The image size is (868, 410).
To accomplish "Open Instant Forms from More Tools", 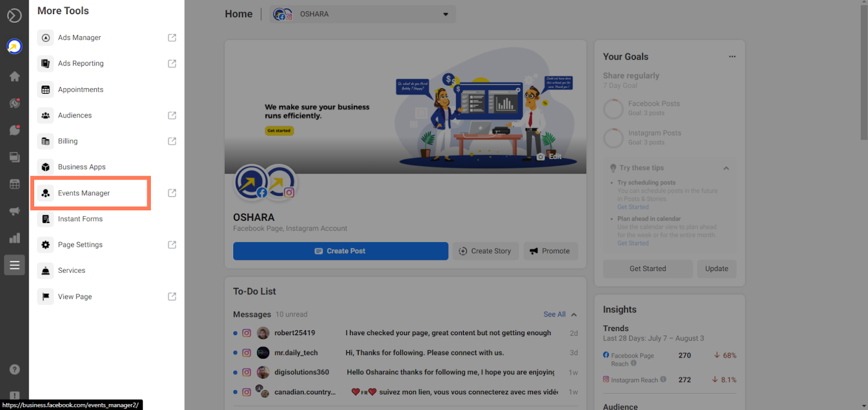I will tap(80, 219).
